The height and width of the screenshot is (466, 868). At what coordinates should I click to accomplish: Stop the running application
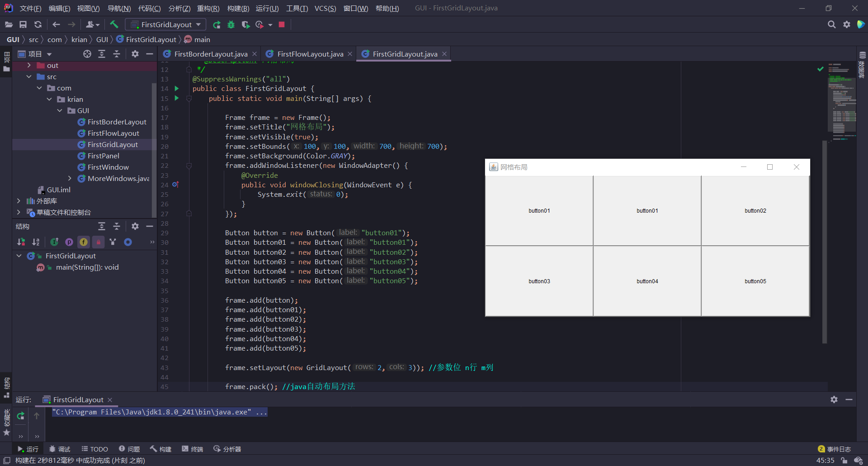click(x=281, y=24)
